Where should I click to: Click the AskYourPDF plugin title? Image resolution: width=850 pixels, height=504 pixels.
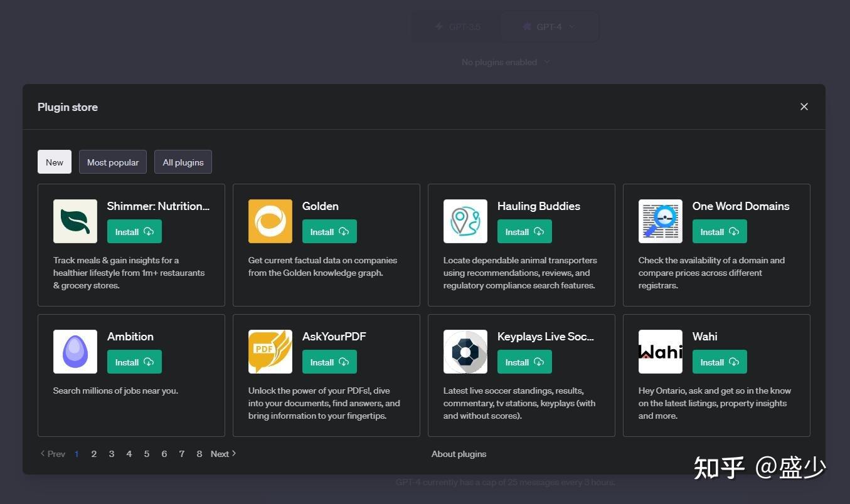coord(334,337)
